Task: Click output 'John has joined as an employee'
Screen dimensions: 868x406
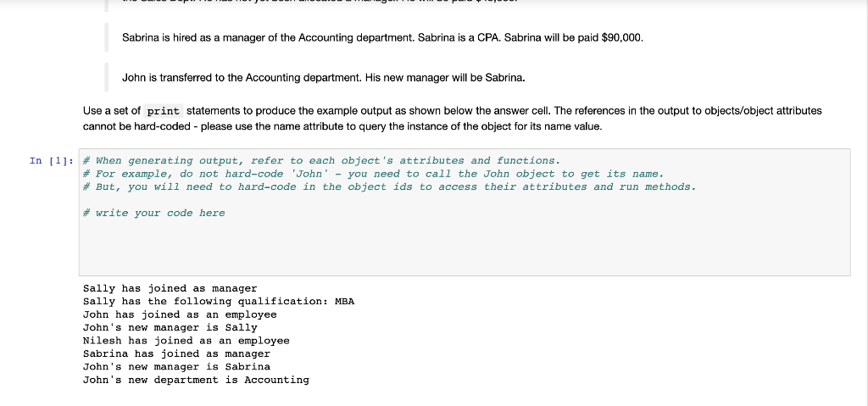Action: pos(180,314)
